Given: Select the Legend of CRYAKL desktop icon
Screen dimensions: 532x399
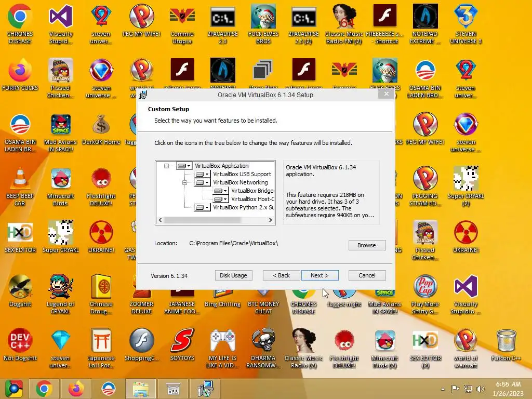Looking at the screenshot, I should tap(60, 295).
